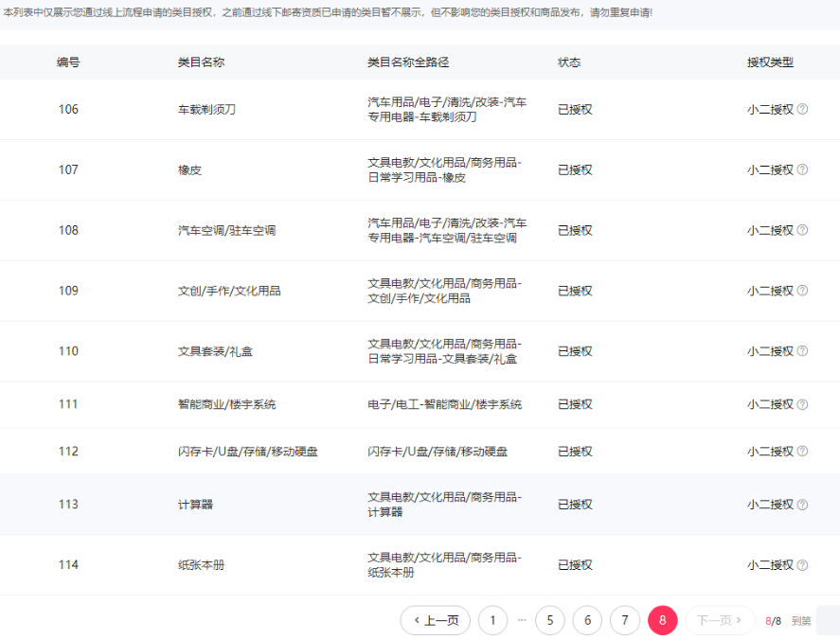Click the disabled 下一页 button

[x=720, y=620]
